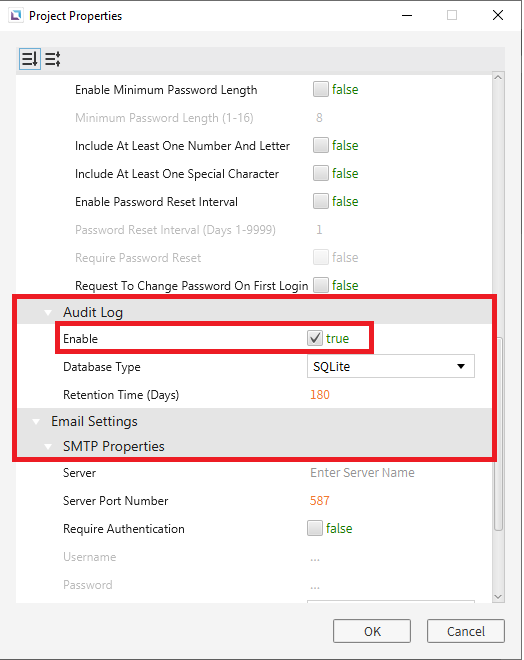Click the Project Properties app icon

point(16,16)
